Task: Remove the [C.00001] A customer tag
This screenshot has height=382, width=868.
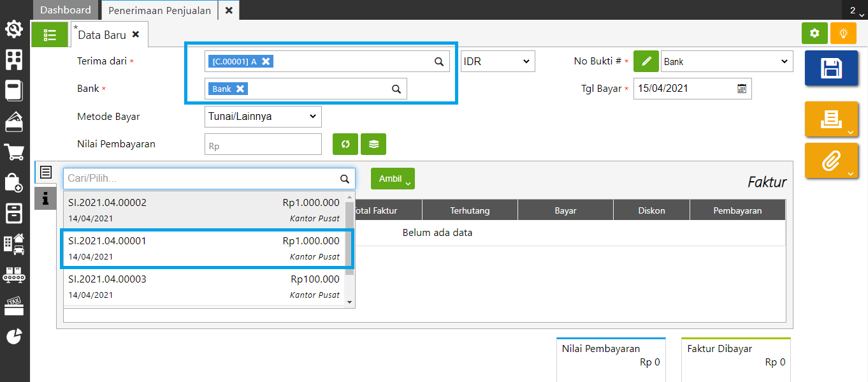Action: click(266, 61)
